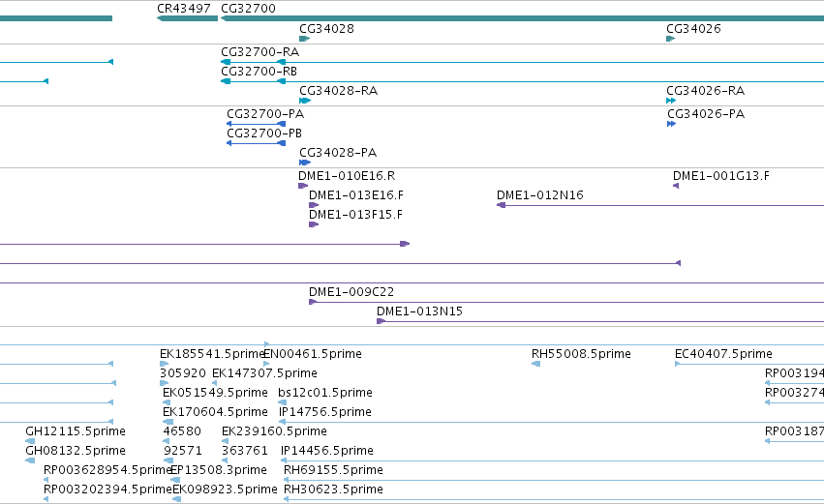The width and height of the screenshot is (824, 504).
Task: Click the EK239160.5prime EST label
Action: (x=274, y=431)
